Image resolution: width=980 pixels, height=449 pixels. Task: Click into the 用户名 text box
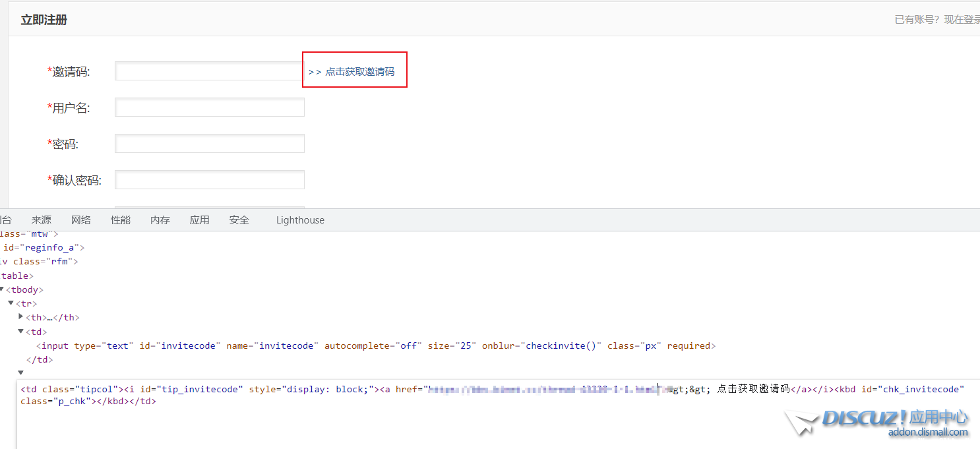tap(209, 107)
